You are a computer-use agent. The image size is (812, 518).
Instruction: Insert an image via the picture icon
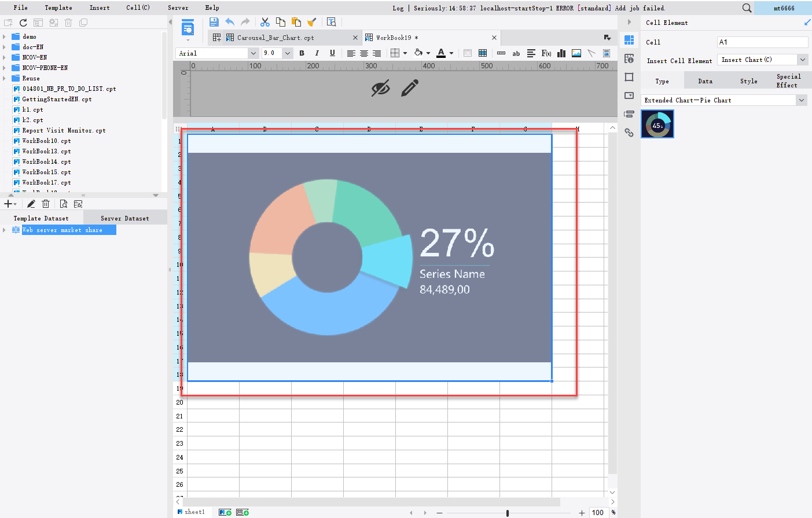coord(576,53)
